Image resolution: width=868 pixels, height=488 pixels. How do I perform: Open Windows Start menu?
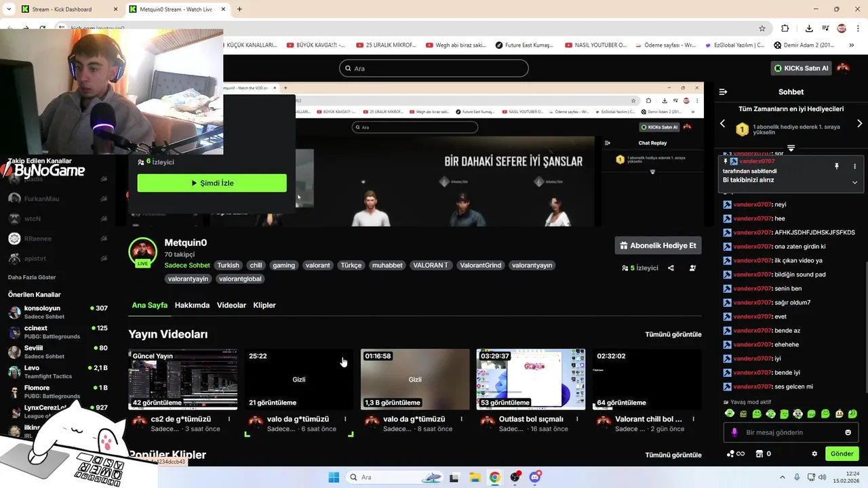334,477
